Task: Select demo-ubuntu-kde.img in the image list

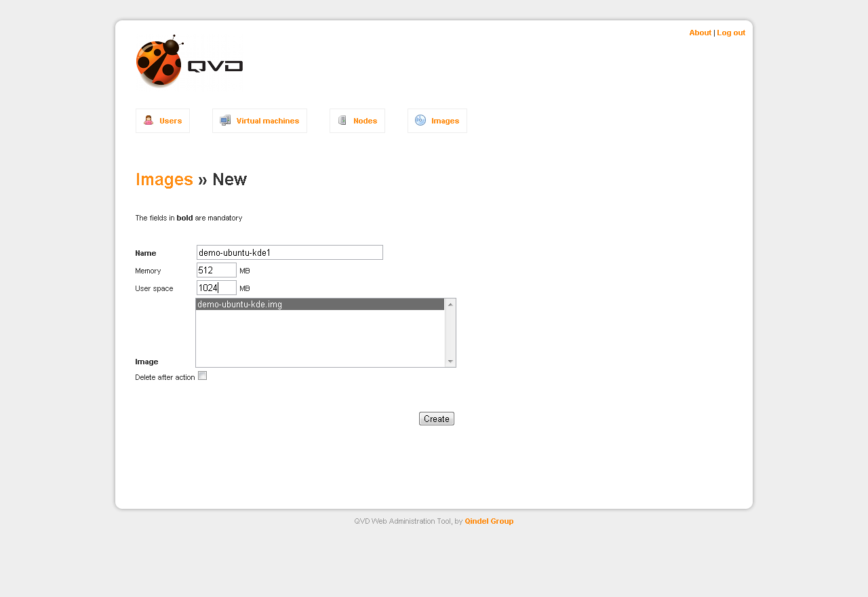Action: (x=319, y=305)
